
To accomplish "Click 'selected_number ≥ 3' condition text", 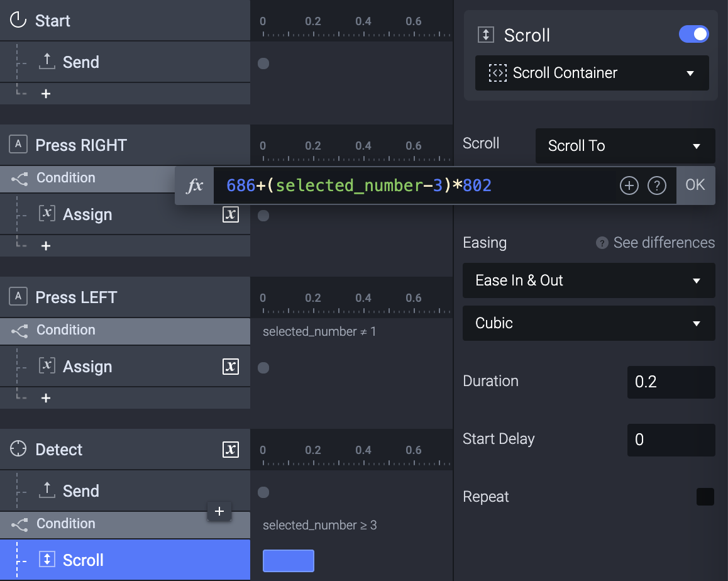I will (x=320, y=525).
